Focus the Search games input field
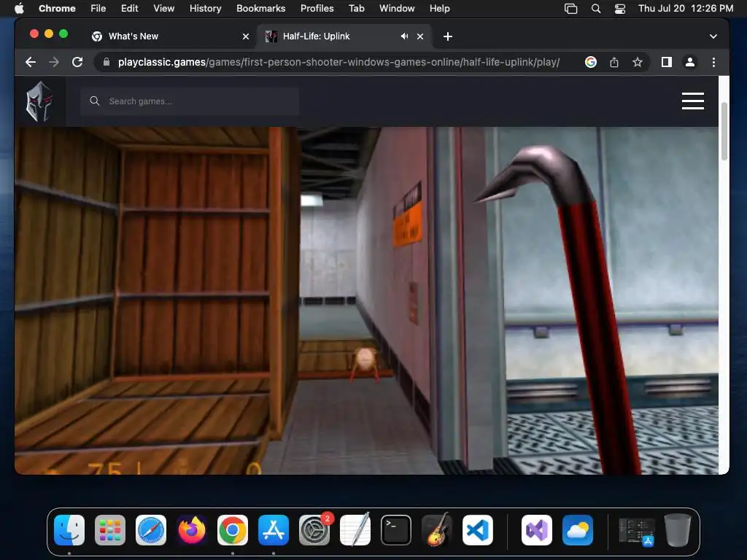747x560 pixels. [190, 101]
